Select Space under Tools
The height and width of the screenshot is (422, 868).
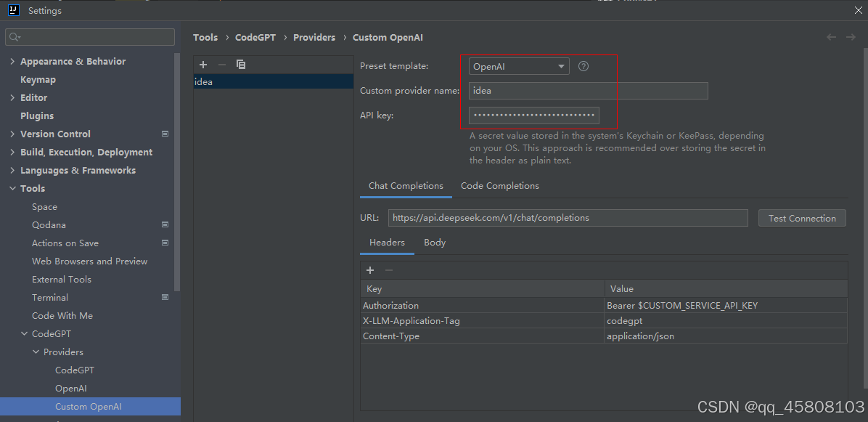pyautogui.click(x=44, y=207)
